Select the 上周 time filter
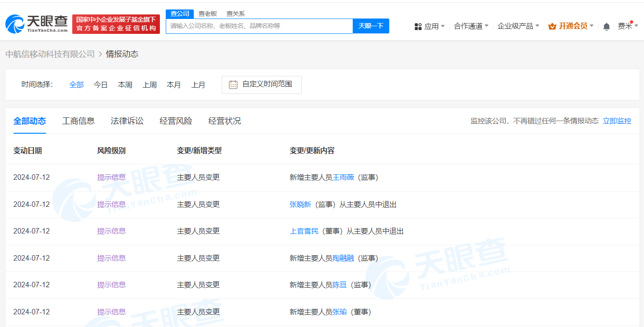Screen dimensions: 644x327 (149, 84)
